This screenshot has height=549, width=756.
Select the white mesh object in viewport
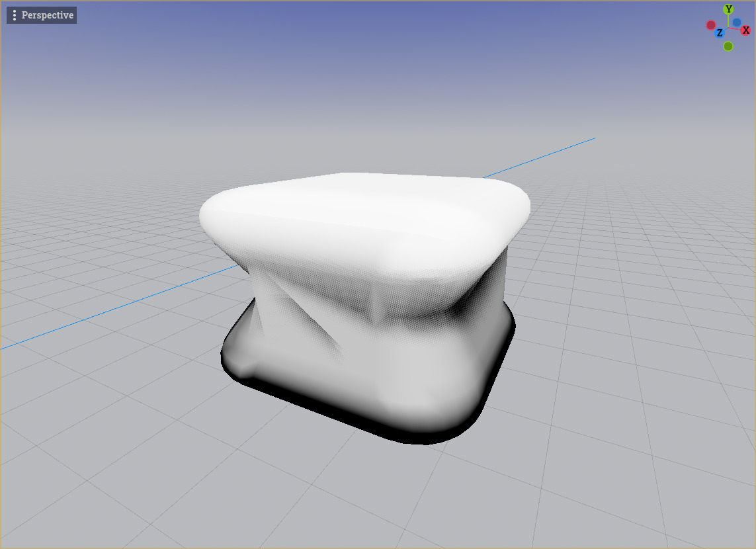(366, 308)
